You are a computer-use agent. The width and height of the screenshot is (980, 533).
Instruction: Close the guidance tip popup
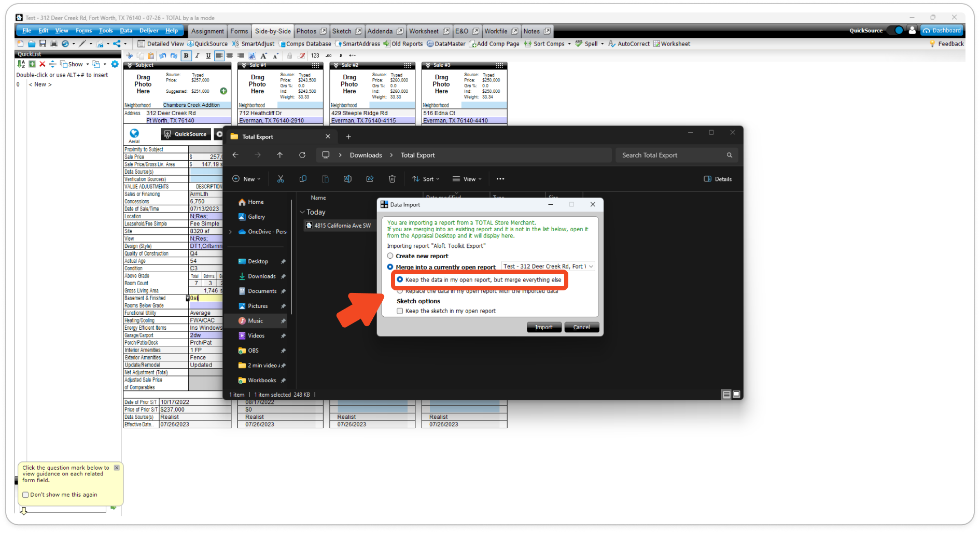[117, 468]
